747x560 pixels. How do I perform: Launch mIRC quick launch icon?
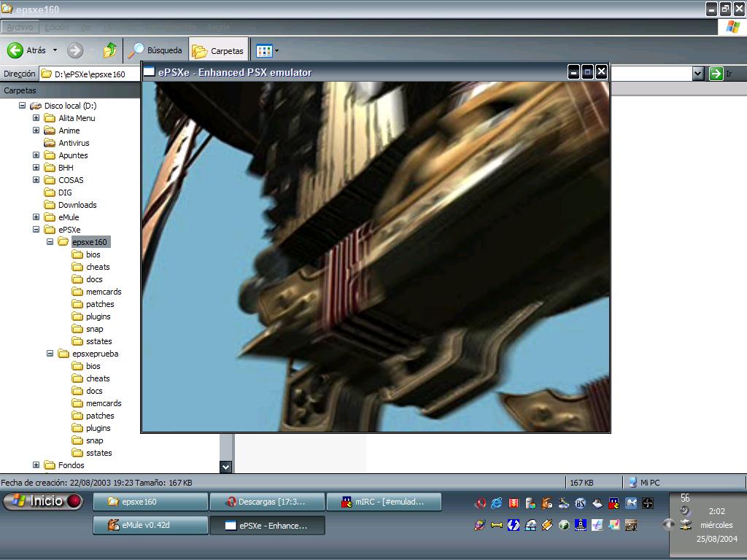614,502
